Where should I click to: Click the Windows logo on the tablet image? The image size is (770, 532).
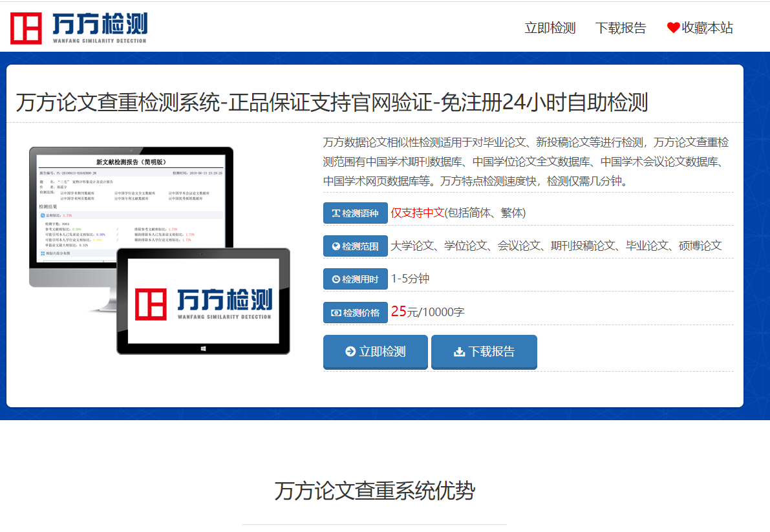pyautogui.click(x=203, y=348)
